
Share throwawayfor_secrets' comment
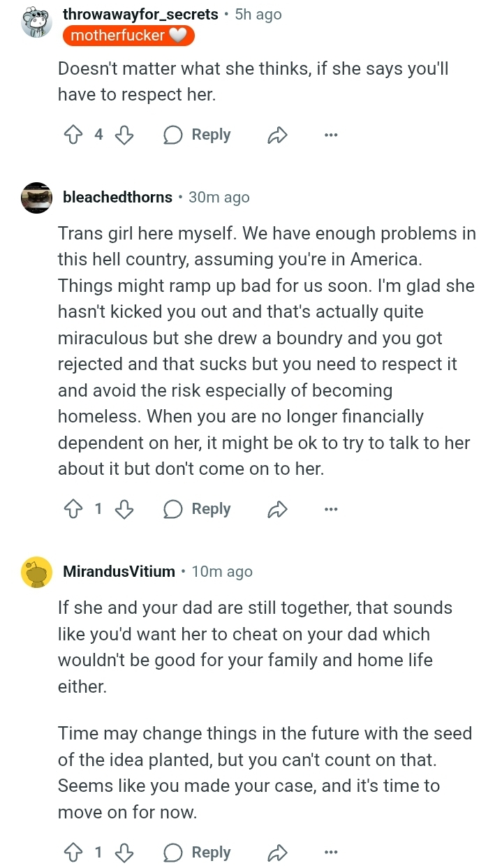277,135
